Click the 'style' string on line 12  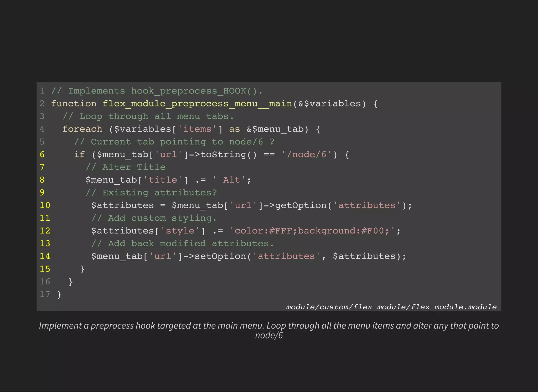pos(180,231)
